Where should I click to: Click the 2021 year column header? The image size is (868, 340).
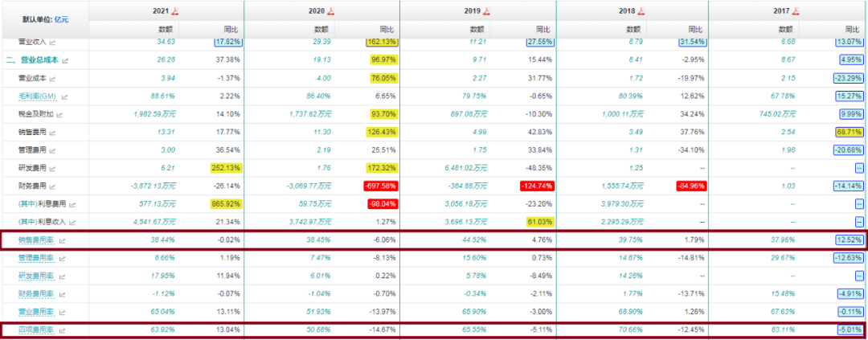coord(160,10)
